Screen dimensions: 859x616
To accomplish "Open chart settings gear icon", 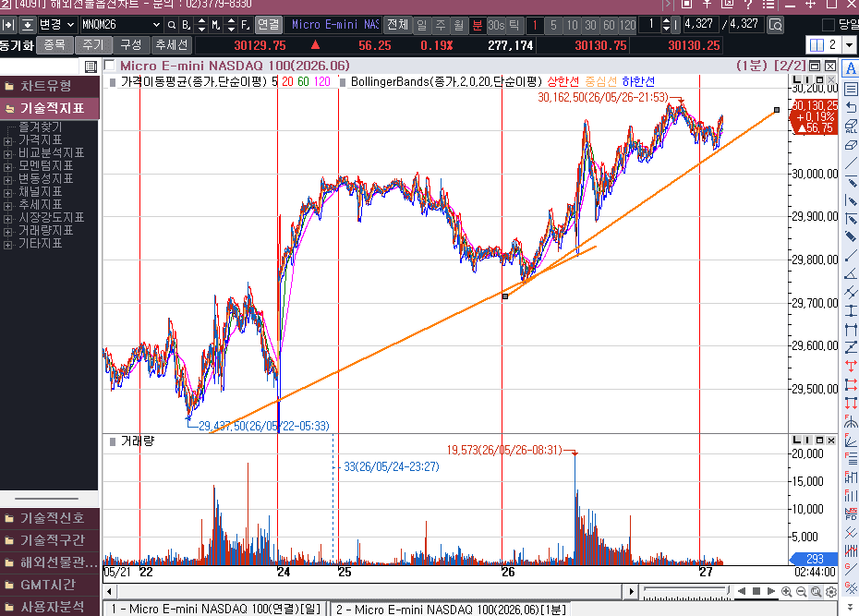I will [x=830, y=591].
